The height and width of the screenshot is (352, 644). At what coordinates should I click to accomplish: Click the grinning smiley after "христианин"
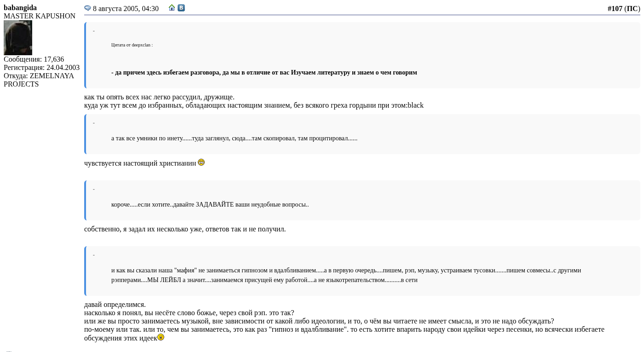pyautogui.click(x=201, y=162)
